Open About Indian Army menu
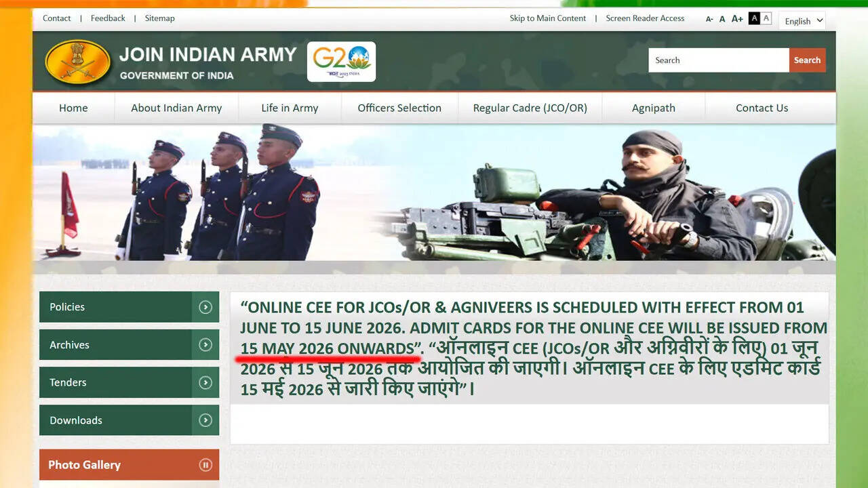 [x=176, y=108]
